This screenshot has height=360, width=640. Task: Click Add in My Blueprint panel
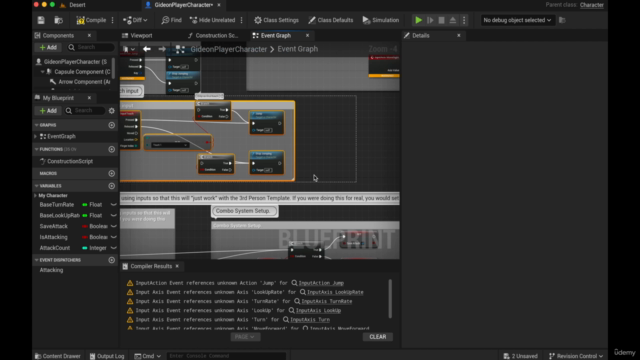click(48, 111)
